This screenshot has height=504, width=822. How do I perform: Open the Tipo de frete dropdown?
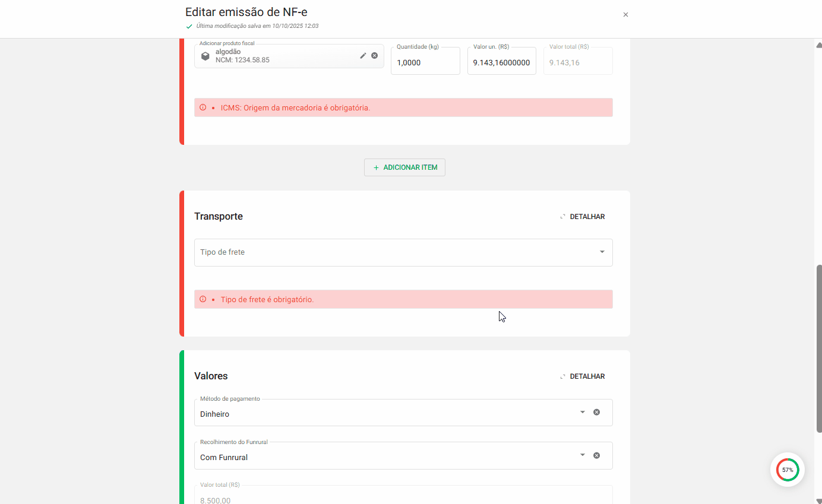tap(600, 252)
